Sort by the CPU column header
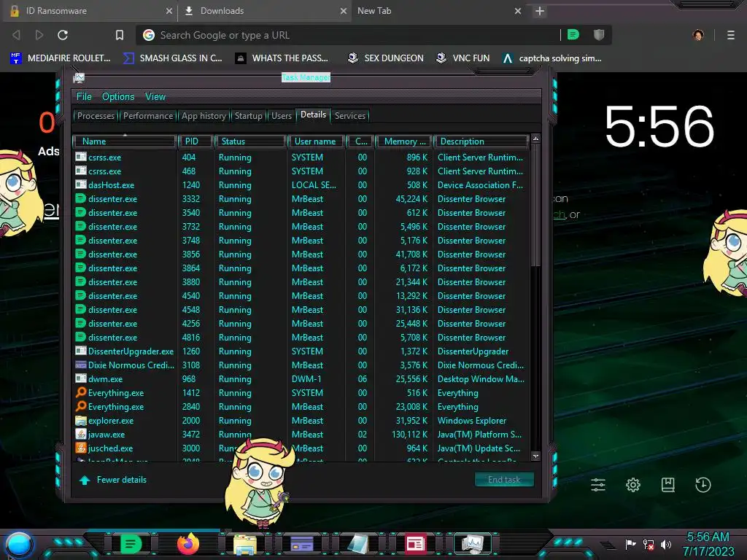747x560 pixels. 360,141
